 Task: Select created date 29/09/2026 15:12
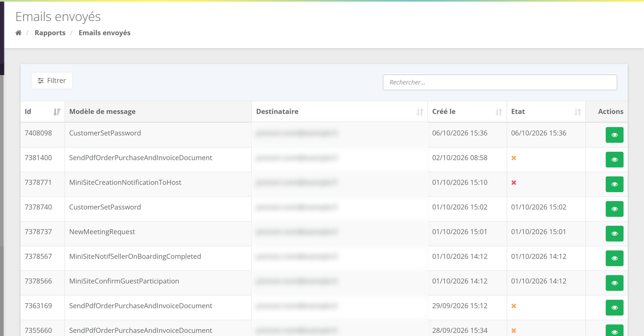[x=460, y=306]
